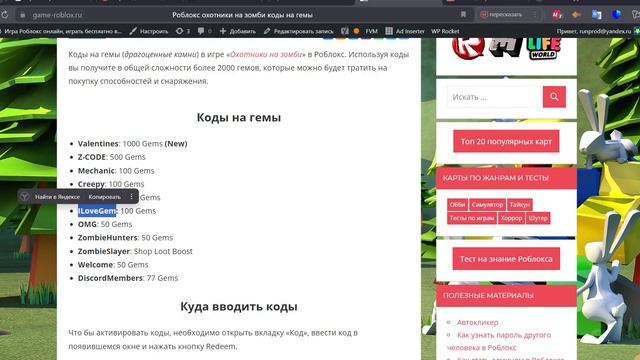Click the blue shield extension icon

point(616,14)
